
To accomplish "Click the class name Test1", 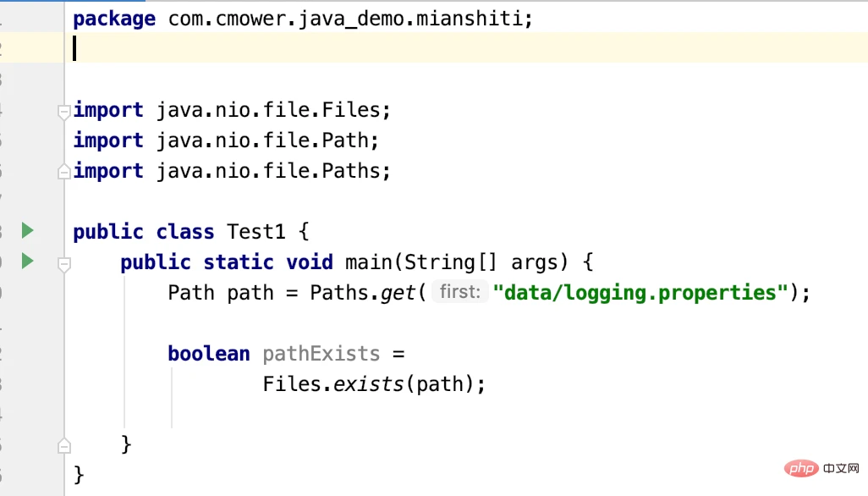I will pos(255,231).
